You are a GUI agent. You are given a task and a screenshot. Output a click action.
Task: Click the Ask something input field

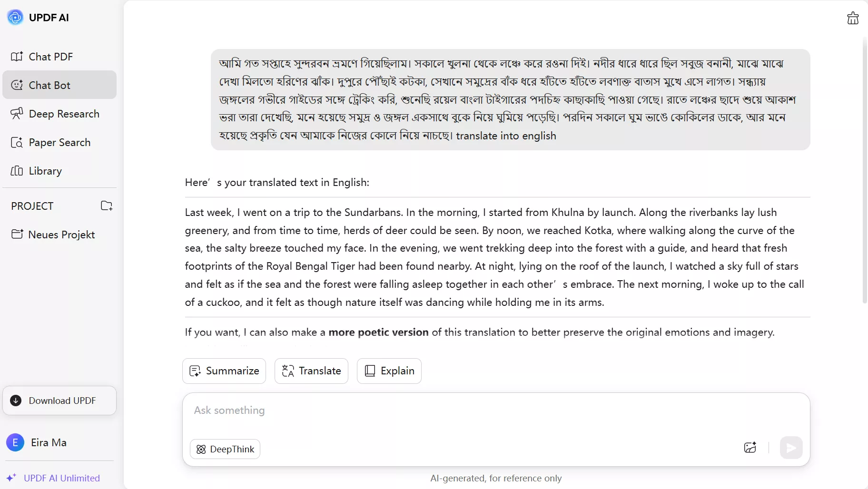coord(495,411)
